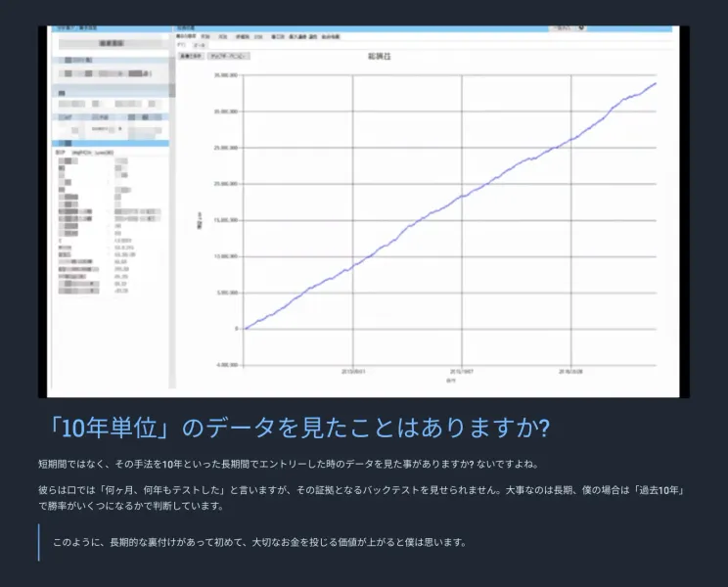Click the 0 label on the chart's vertical axis

click(237, 329)
